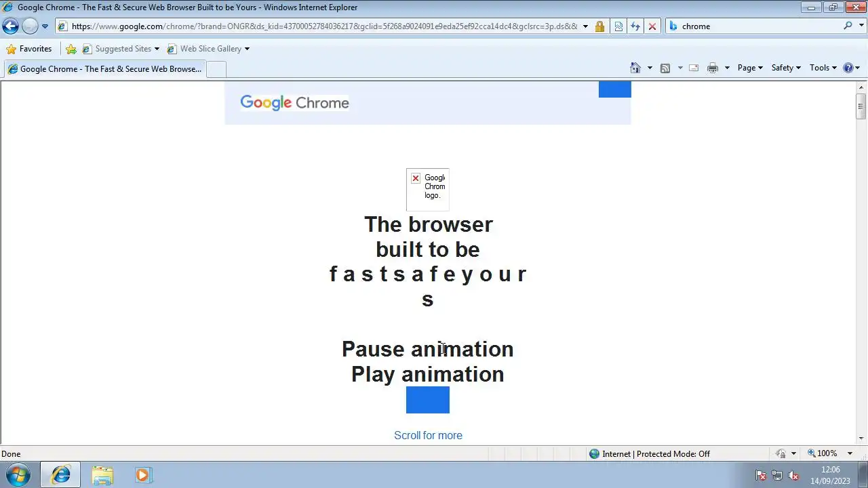Expand the address bar autocomplete dropdown

(x=585, y=26)
